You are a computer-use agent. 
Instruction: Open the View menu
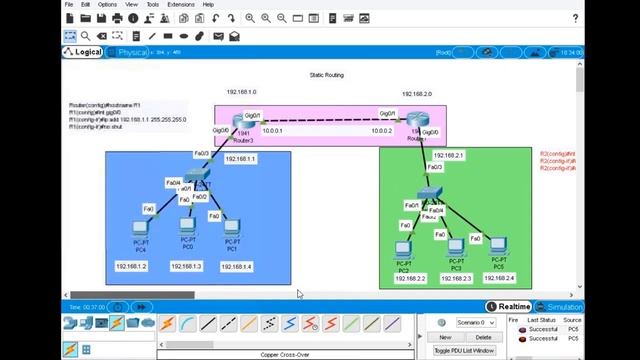pos(131,4)
